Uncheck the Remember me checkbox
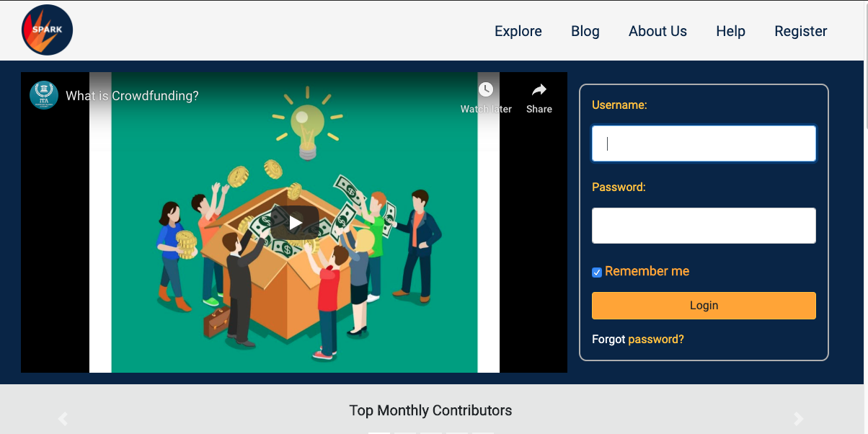Viewport: 868px width, 434px height. (x=597, y=273)
